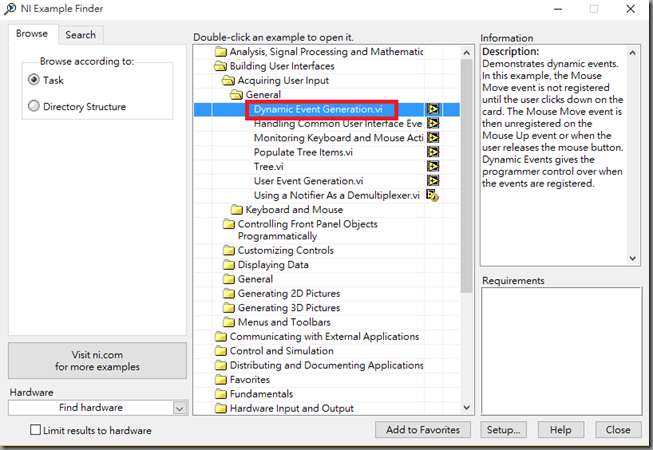
Task: Click the Acquiring User Input open folder icon
Action: click(x=228, y=80)
